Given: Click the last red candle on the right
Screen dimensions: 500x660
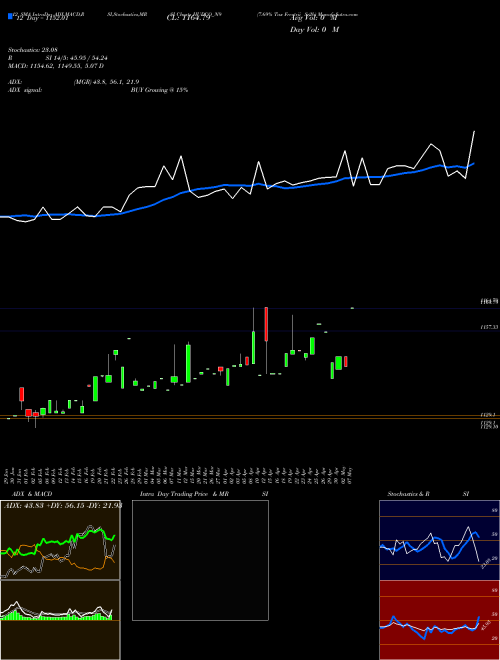Looking at the screenshot, I should click(346, 362).
